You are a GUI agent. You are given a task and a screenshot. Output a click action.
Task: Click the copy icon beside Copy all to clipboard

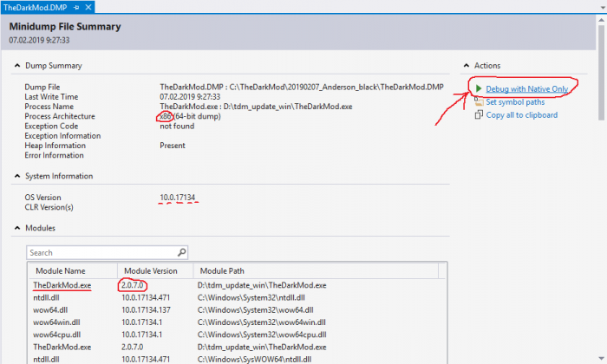479,115
